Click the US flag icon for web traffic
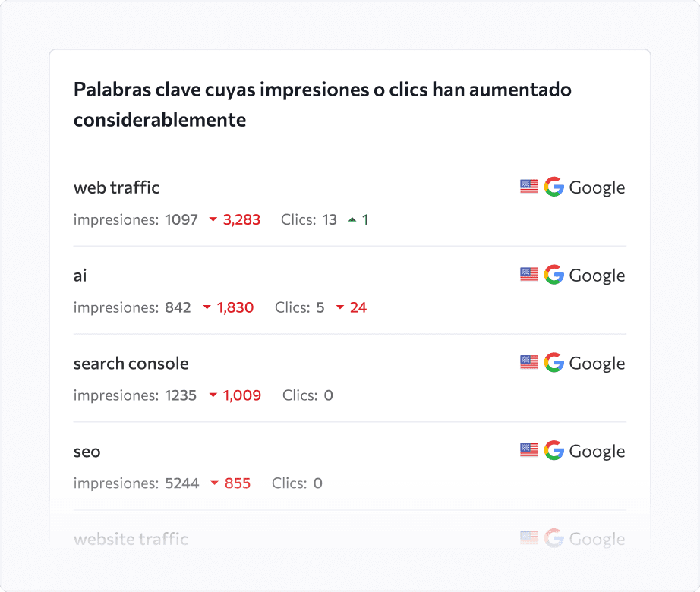This screenshot has height=592, width=700. click(x=529, y=187)
